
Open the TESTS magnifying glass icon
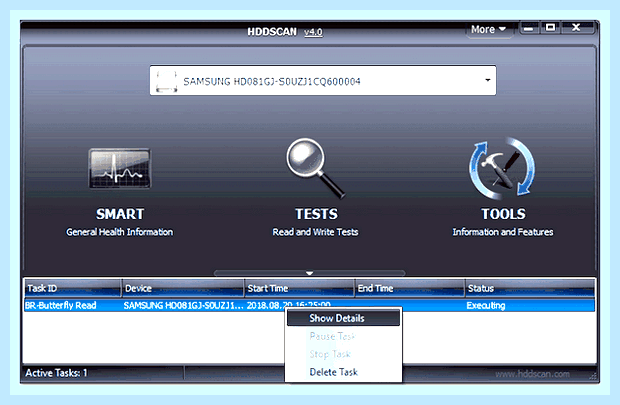[316, 168]
